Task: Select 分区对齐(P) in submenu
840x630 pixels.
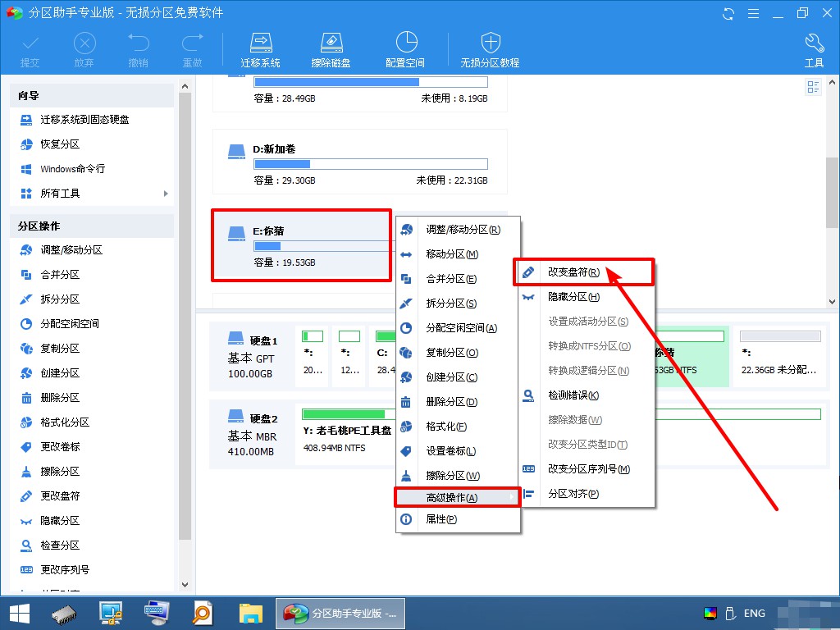Action: pyautogui.click(x=587, y=494)
